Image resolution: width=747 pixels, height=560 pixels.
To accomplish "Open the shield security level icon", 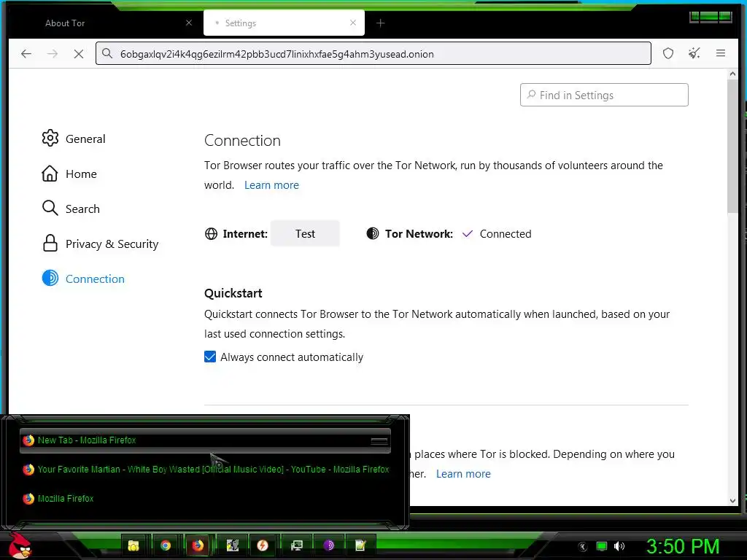I will pyautogui.click(x=668, y=53).
